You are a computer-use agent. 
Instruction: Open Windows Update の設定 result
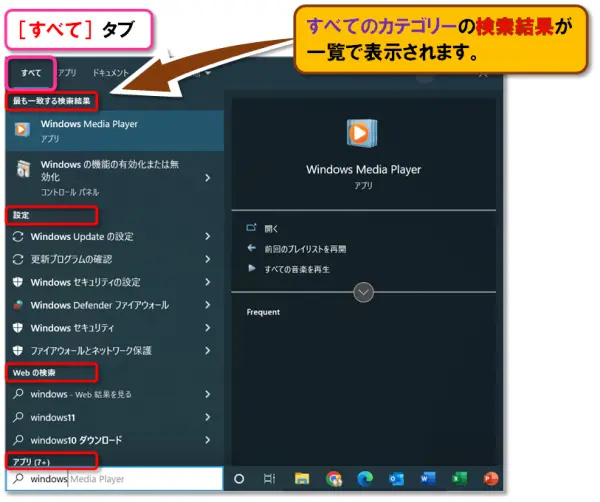pyautogui.click(x=115, y=236)
